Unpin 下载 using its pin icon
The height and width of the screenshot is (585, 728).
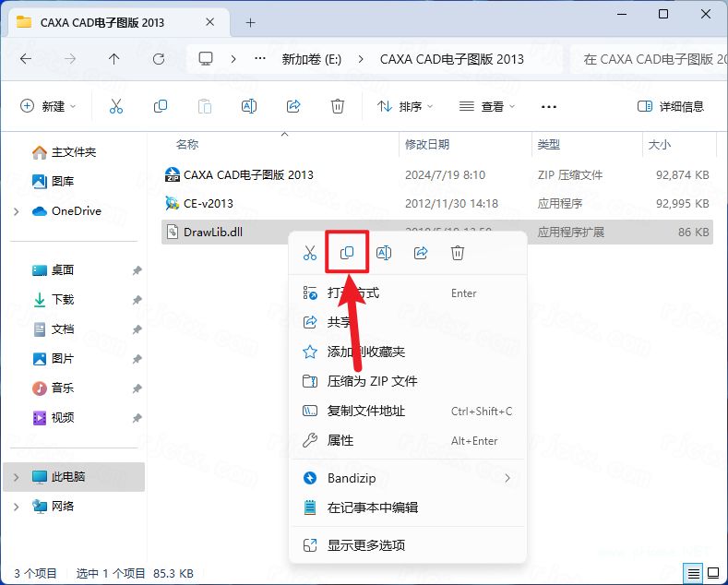pos(137,300)
